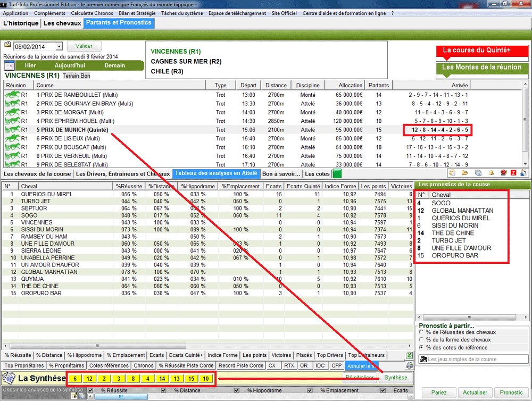Click the red alarm siren icon
The width and height of the screenshot is (532, 401).
(503, 173)
